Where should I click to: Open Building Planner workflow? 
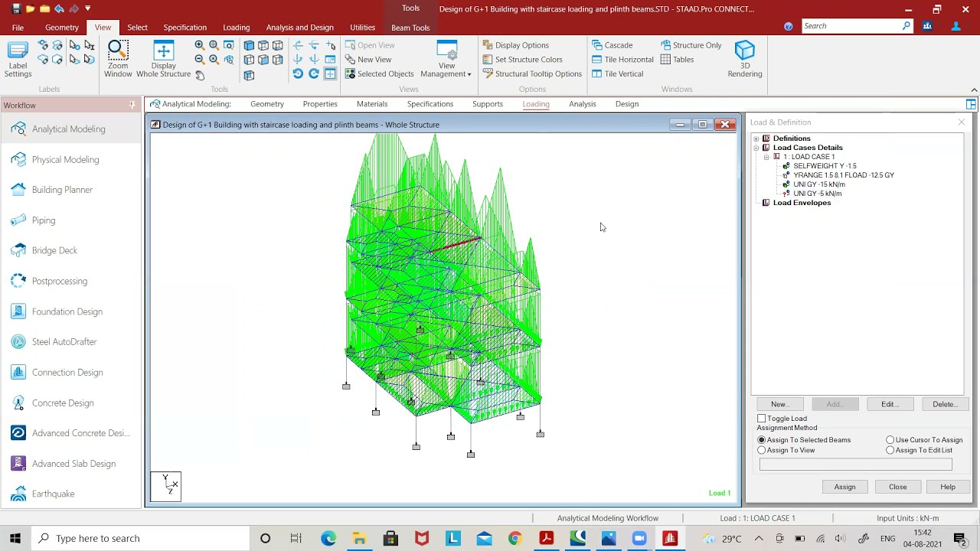62,190
